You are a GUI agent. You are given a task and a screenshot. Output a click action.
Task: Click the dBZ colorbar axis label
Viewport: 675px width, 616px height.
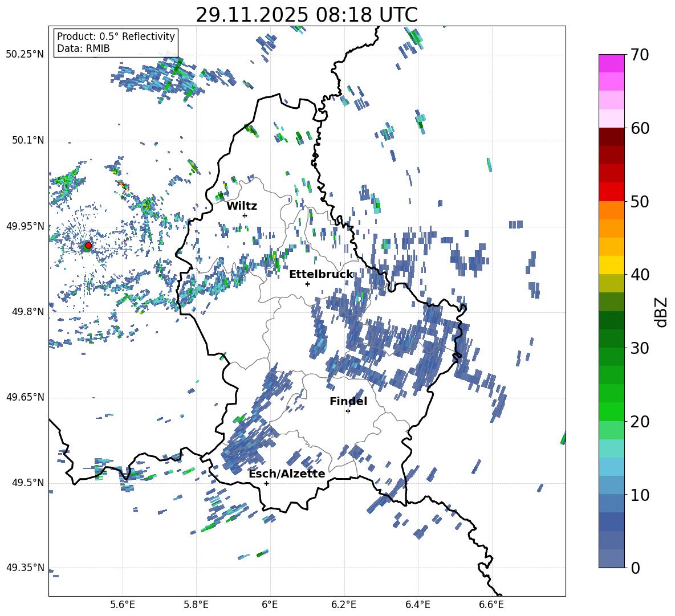coord(661,312)
